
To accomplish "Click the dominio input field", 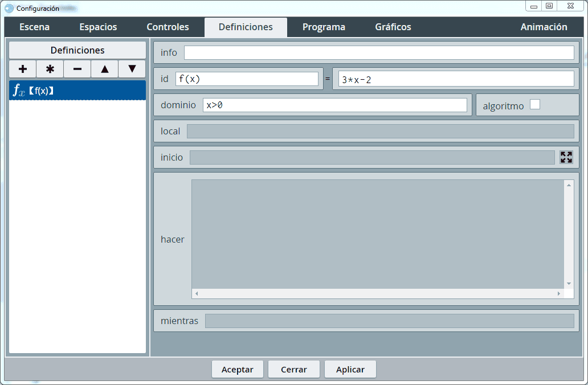I will point(334,105).
